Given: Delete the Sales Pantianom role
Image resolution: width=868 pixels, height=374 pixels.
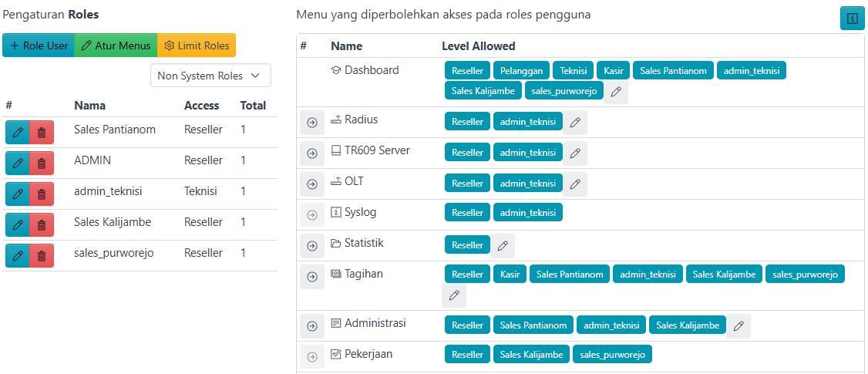Looking at the screenshot, I should 42,133.
